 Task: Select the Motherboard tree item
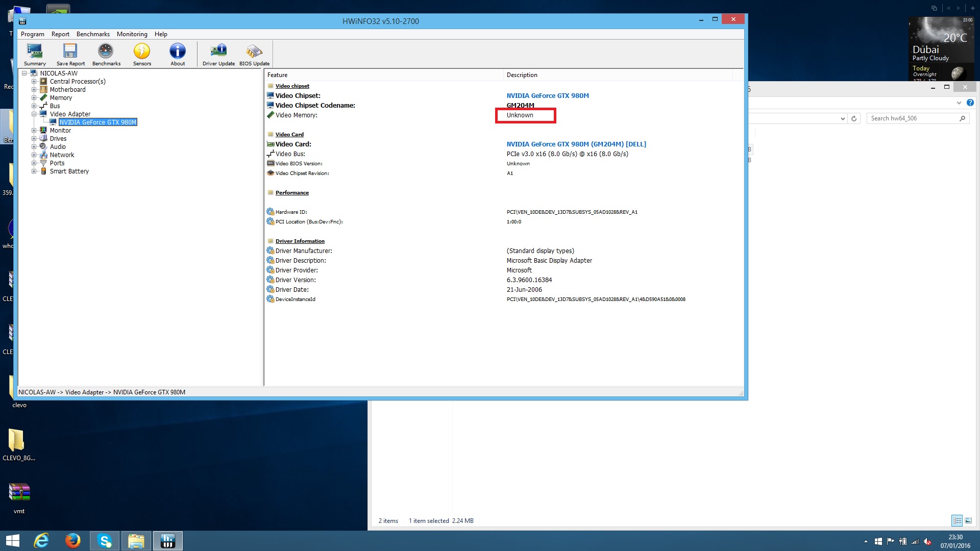(x=67, y=89)
